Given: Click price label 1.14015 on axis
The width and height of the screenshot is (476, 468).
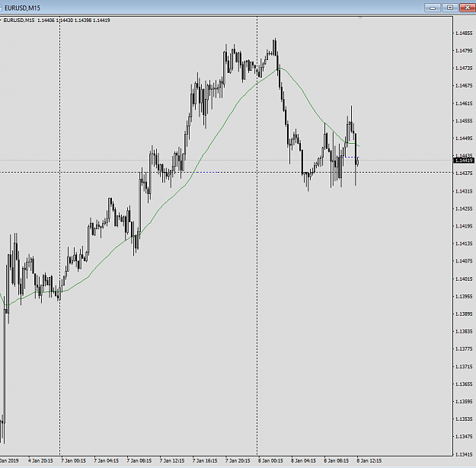Looking at the screenshot, I should tap(464, 279).
